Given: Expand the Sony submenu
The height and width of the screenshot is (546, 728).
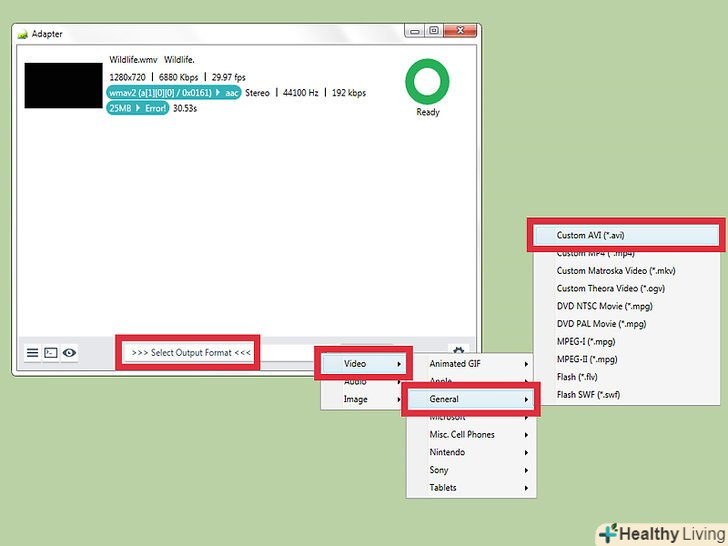Looking at the screenshot, I should [x=471, y=470].
